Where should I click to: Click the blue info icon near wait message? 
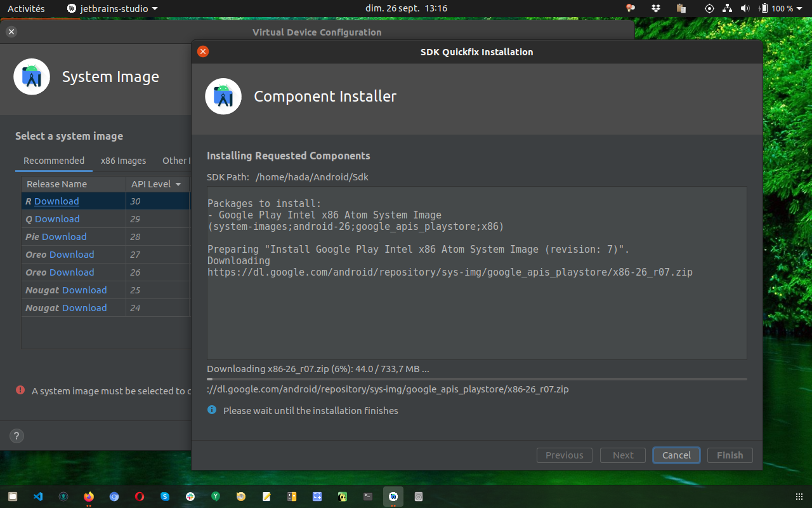(x=212, y=410)
